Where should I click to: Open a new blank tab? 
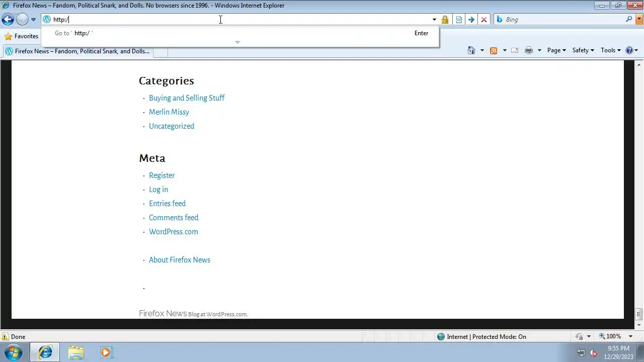coord(160,51)
